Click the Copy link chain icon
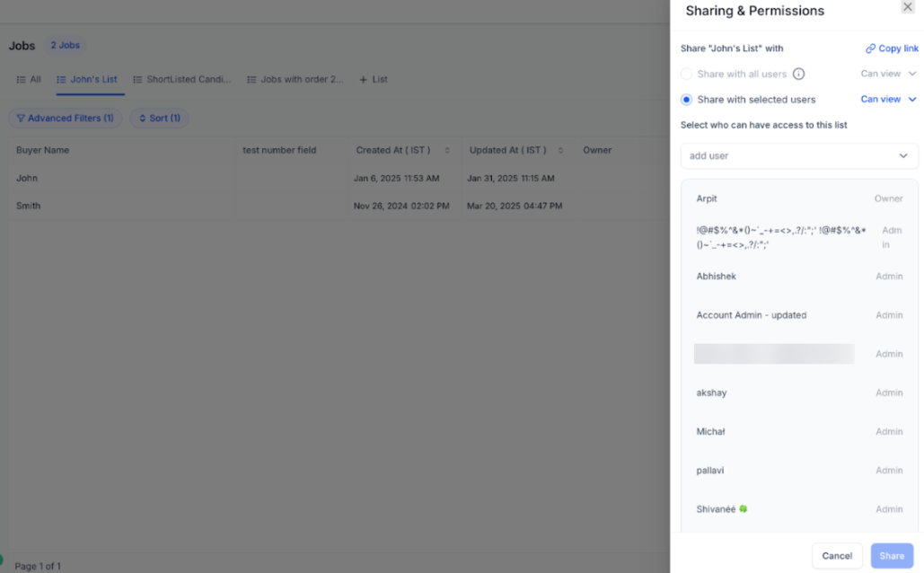Screen dimensions: 924x573 (870, 48)
